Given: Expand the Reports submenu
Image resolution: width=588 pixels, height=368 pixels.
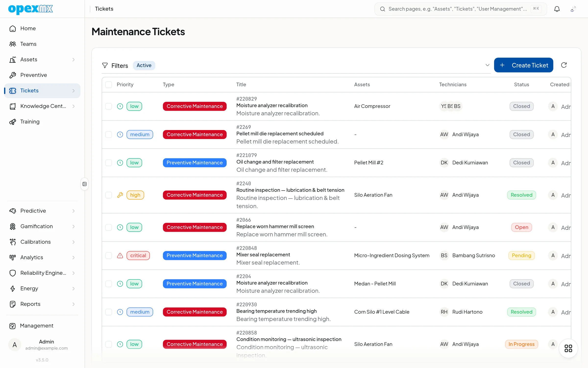Looking at the screenshot, I should click(x=73, y=304).
